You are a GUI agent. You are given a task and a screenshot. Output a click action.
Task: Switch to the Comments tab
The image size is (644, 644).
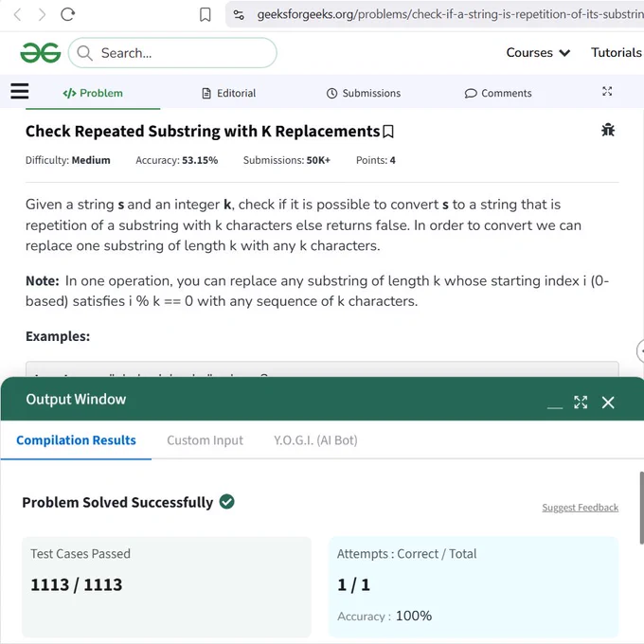(x=498, y=93)
